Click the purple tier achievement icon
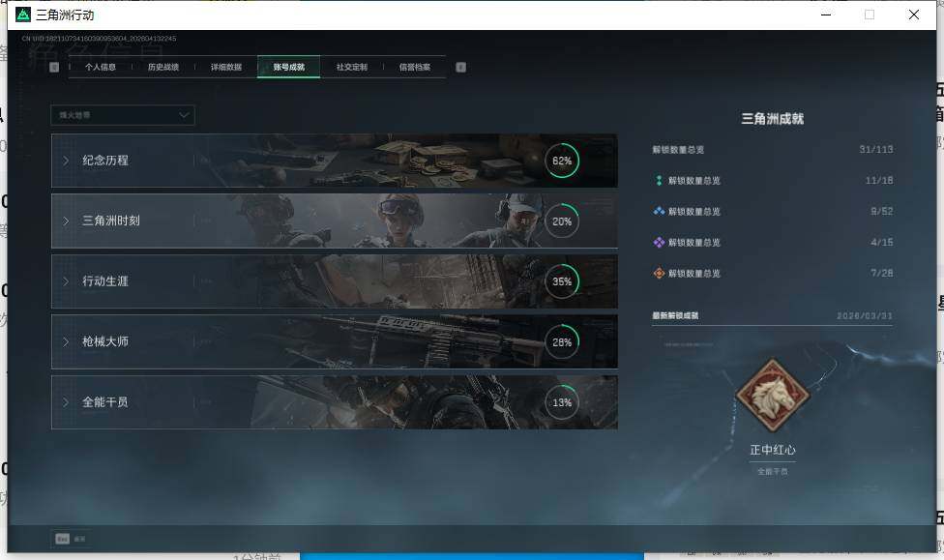This screenshot has height=560, width=944. tap(659, 242)
